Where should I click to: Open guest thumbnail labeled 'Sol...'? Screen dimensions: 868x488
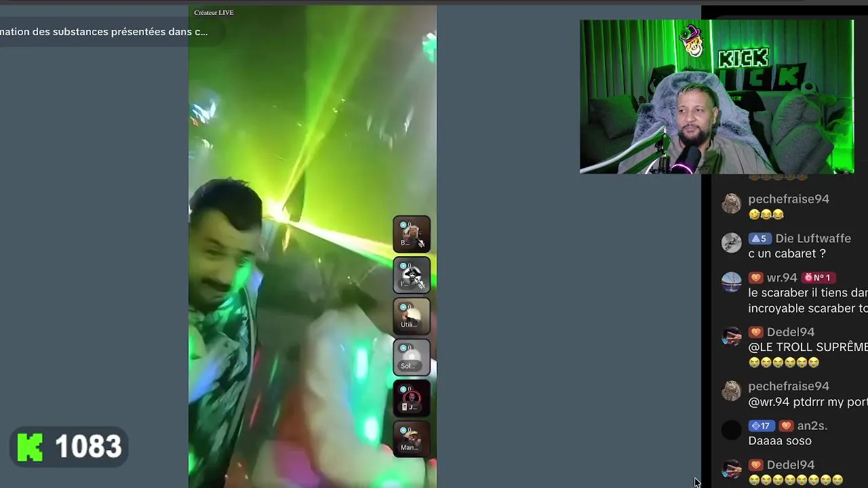coord(412,357)
